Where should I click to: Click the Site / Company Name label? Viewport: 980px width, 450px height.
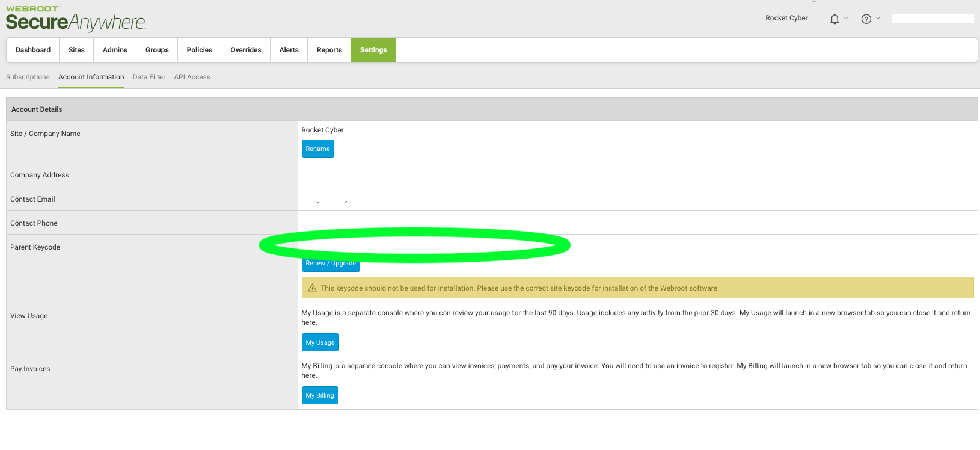[x=45, y=134]
